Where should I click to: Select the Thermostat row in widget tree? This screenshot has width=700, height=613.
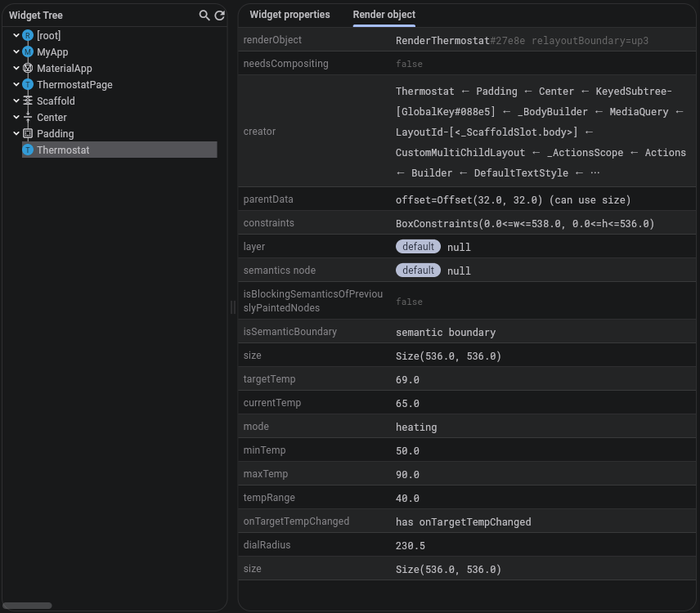tap(119, 150)
